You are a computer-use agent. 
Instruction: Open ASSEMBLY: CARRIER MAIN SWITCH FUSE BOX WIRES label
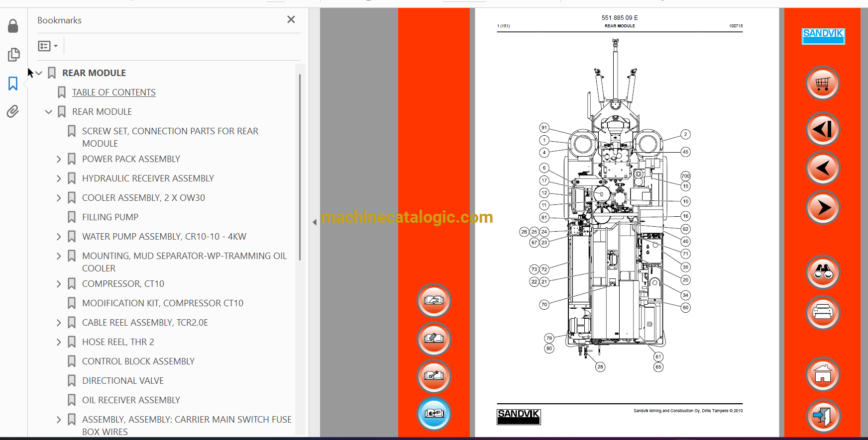tap(187, 426)
